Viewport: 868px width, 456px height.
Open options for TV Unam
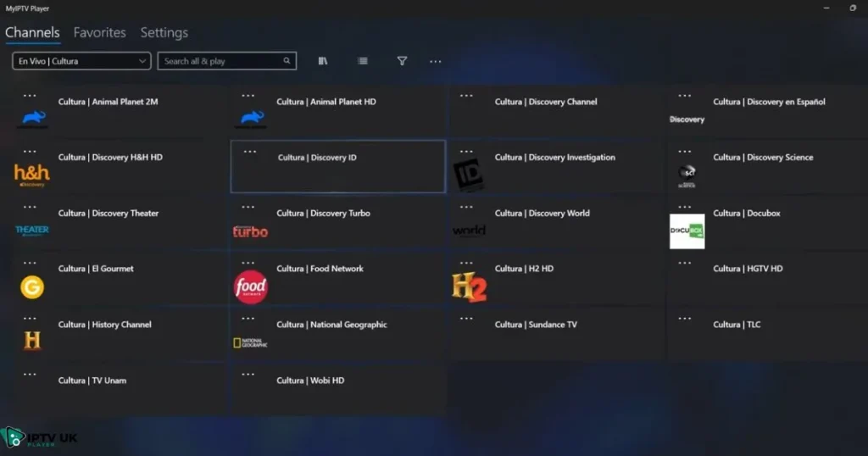[30, 374]
